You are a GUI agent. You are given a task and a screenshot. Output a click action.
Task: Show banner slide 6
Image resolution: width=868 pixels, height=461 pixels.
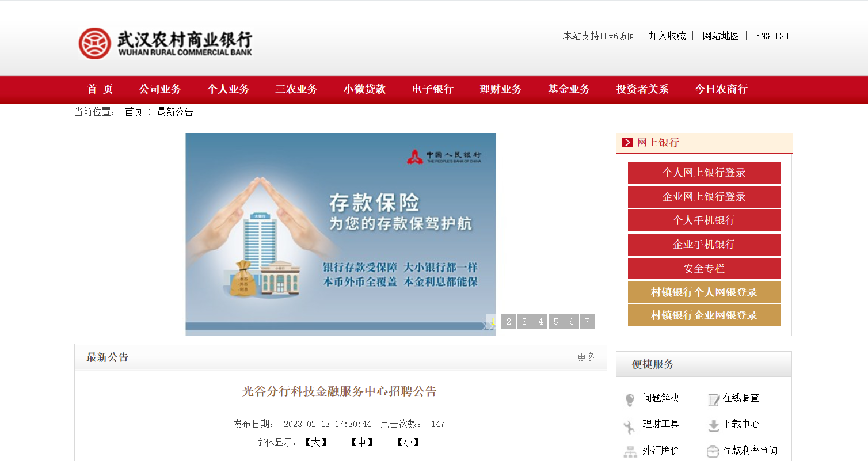click(x=572, y=322)
